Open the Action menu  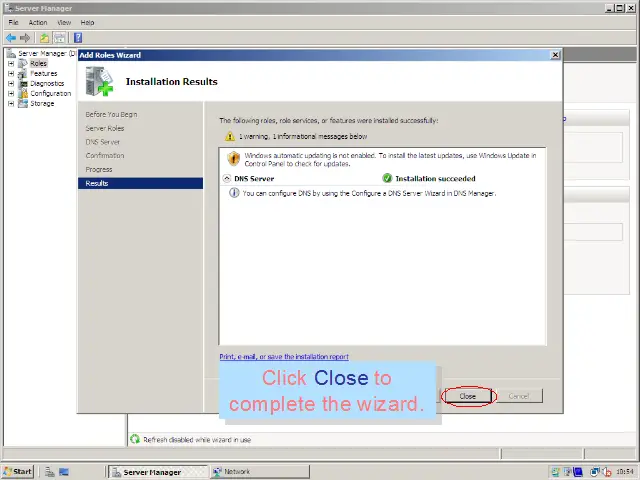pyautogui.click(x=38, y=22)
